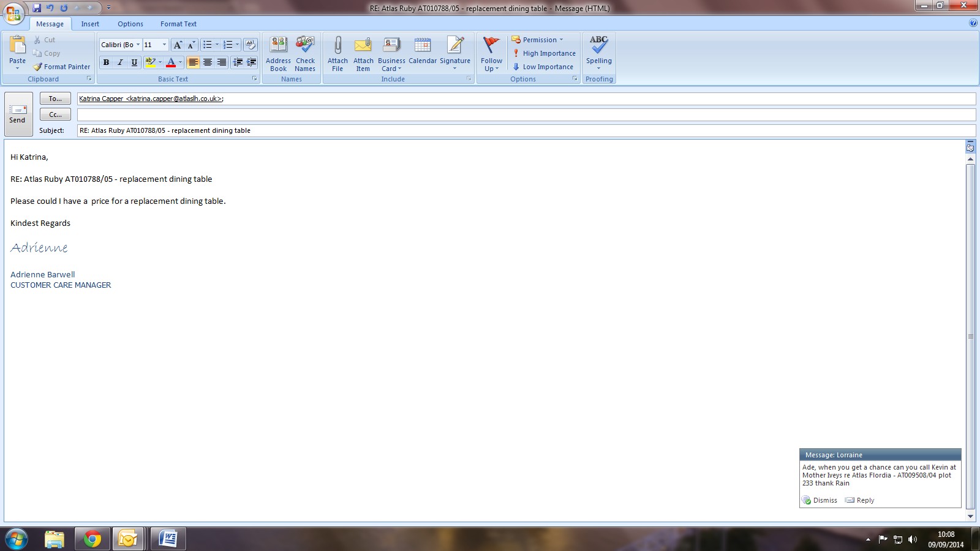The width and height of the screenshot is (980, 551).
Task: Run the Spelling check
Action: [598, 46]
